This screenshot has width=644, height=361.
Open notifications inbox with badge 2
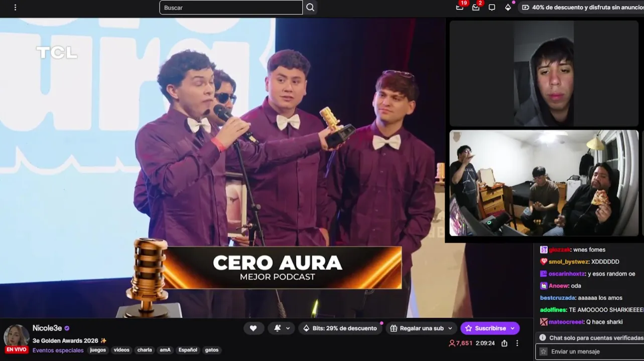tap(476, 7)
